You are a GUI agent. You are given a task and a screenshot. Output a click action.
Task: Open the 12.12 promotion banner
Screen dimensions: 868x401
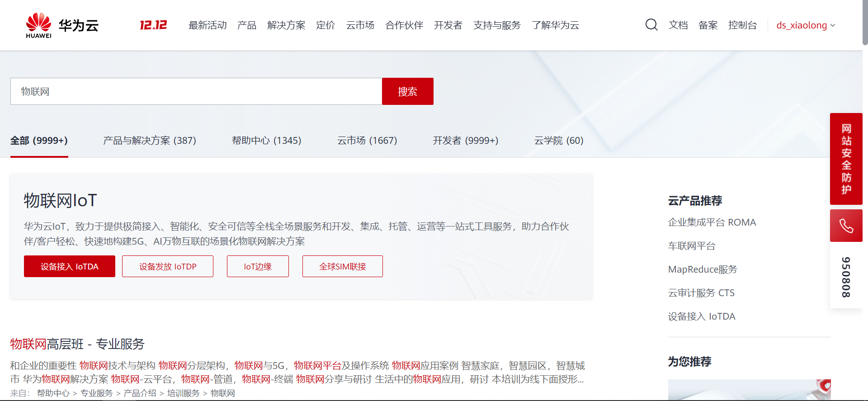[x=153, y=25]
